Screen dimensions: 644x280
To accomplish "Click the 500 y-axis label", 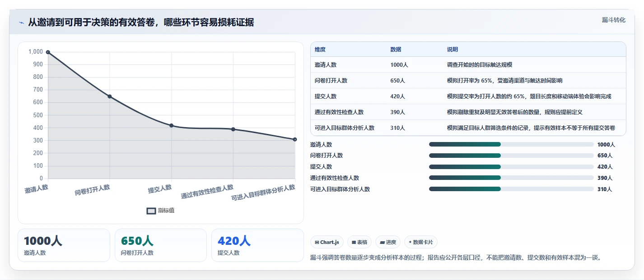I will [x=38, y=115].
